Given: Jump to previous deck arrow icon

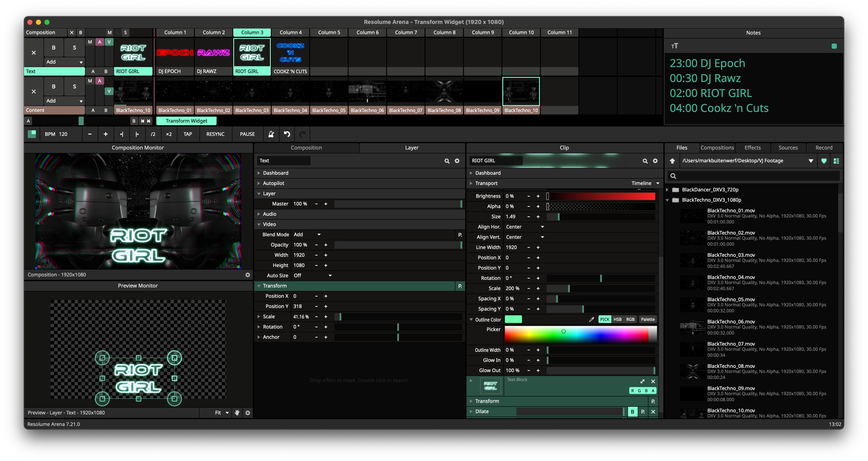Looking at the screenshot, I should click(143, 121).
